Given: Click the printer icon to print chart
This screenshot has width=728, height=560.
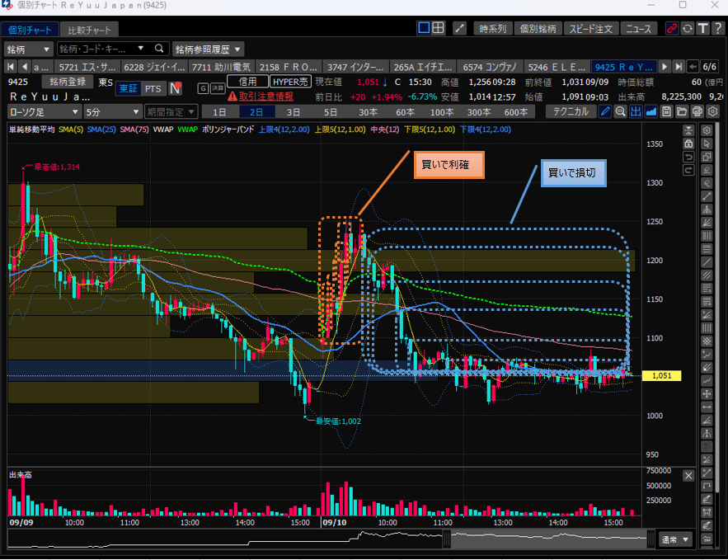Looking at the screenshot, I should coord(697,111).
